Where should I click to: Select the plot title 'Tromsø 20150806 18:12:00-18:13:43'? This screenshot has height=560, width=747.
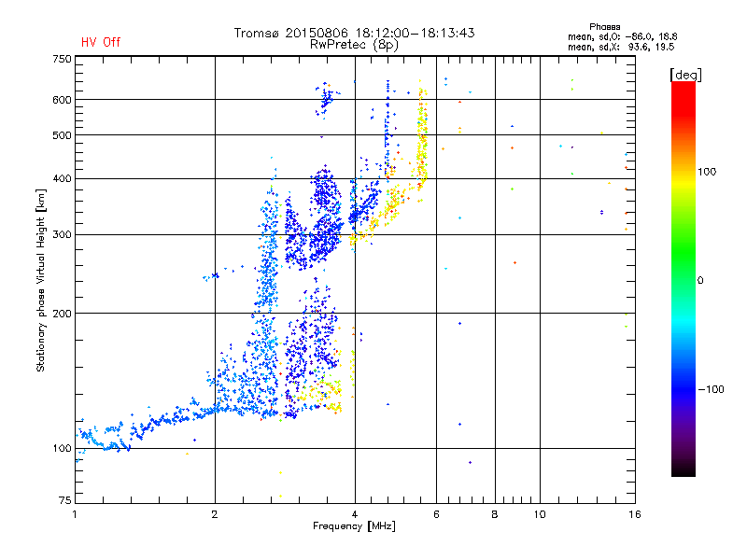354,33
